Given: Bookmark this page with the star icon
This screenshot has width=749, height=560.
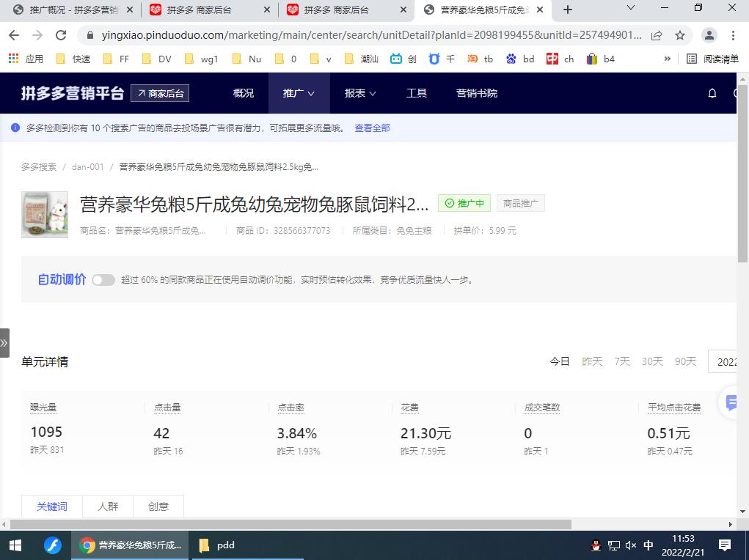Looking at the screenshot, I should (680, 35).
